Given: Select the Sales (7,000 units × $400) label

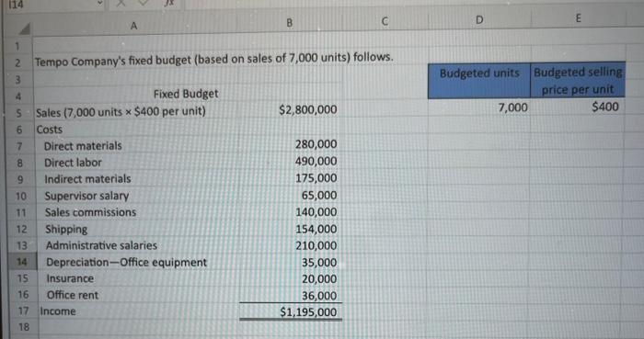Looking at the screenshot, I should point(121,112).
